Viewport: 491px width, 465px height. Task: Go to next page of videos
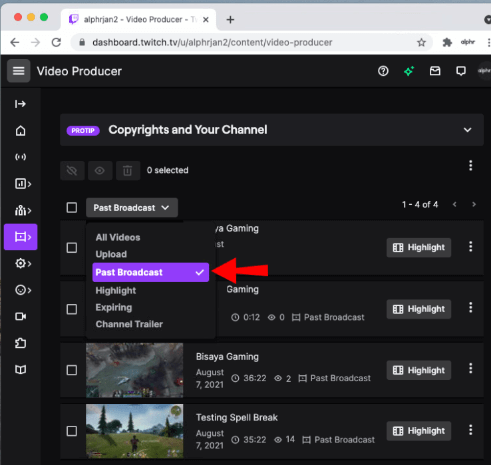[474, 204]
